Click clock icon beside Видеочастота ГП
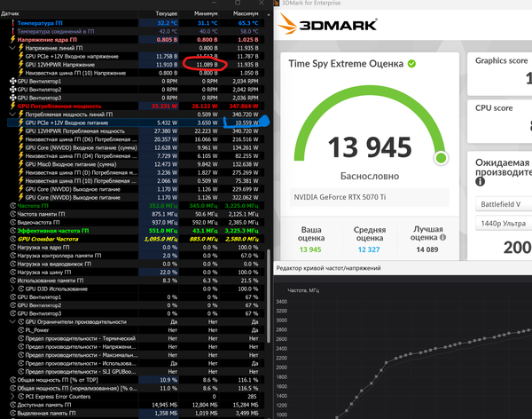The height and width of the screenshot is (419, 532). point(13,222)
